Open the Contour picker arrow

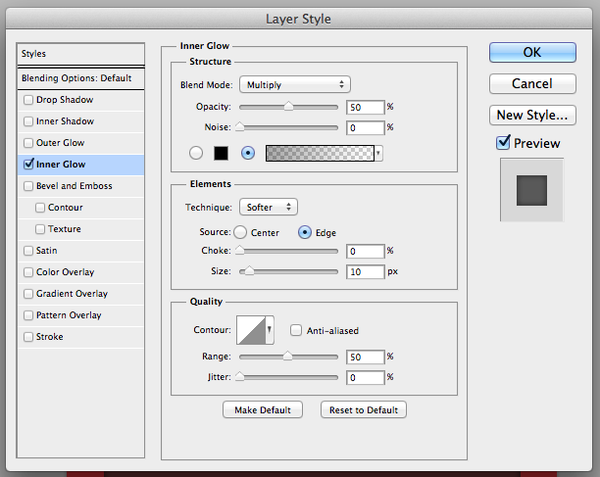coord(269,330)
